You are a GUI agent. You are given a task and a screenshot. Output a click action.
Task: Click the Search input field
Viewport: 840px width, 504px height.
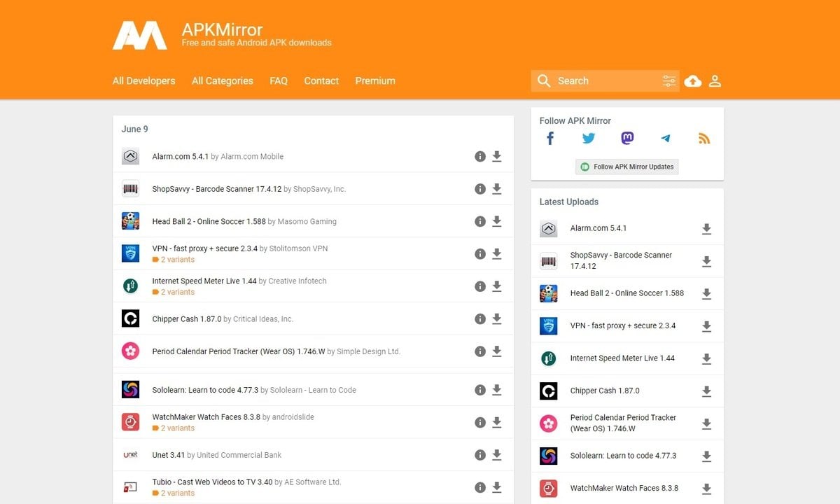pyautogui.click(x=606, y=81)
